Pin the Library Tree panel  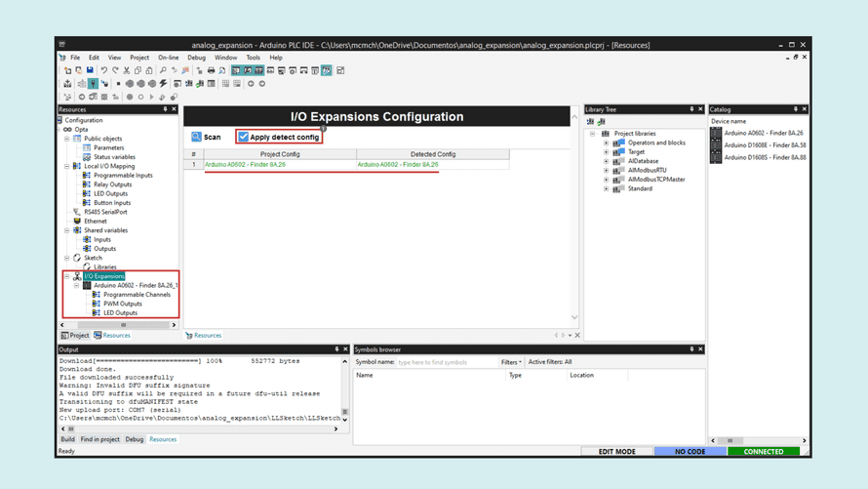691,109
